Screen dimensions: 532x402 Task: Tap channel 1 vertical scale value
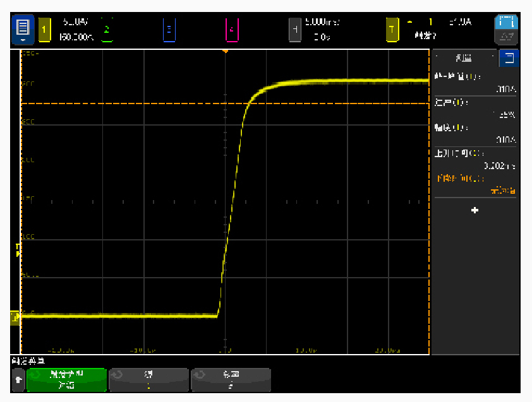point(75,22)
